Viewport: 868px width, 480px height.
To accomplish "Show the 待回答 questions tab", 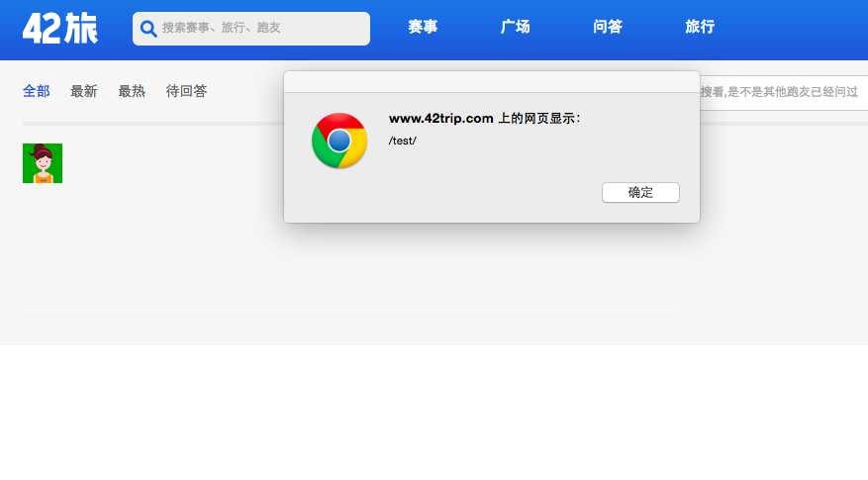I will (186, 91).
